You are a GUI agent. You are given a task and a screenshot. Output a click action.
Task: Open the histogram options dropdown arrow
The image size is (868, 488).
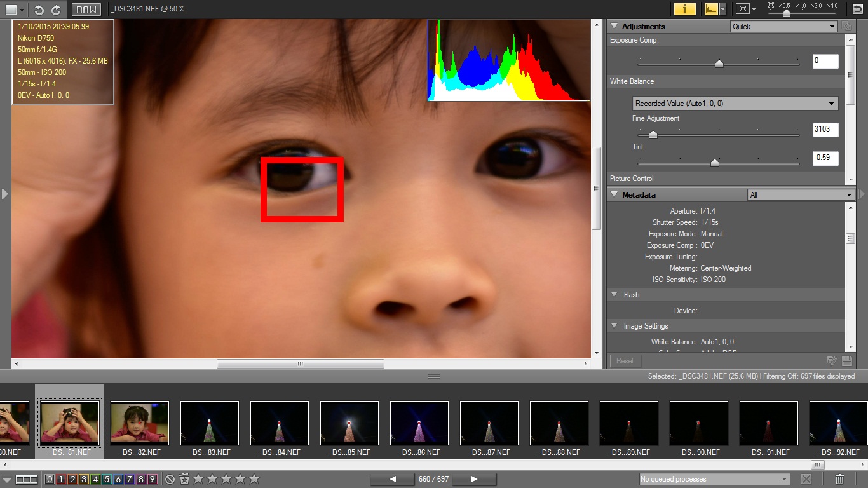click(722, 9)
